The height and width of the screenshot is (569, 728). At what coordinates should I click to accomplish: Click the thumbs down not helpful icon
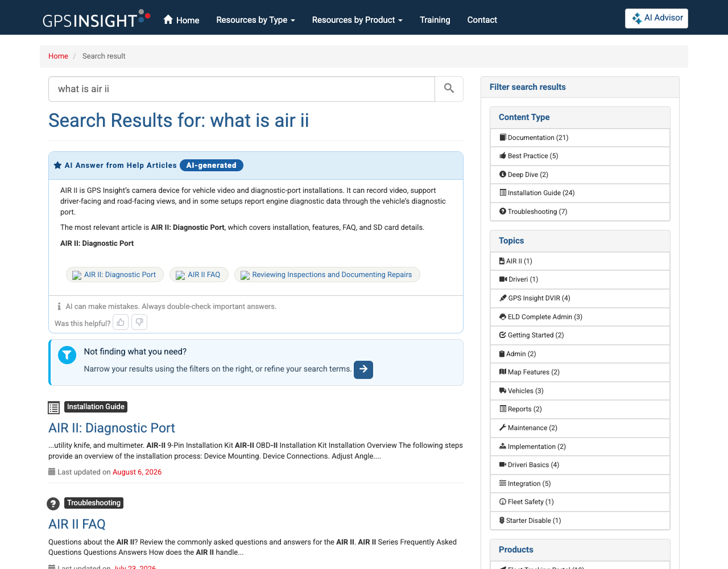point(139,323)
